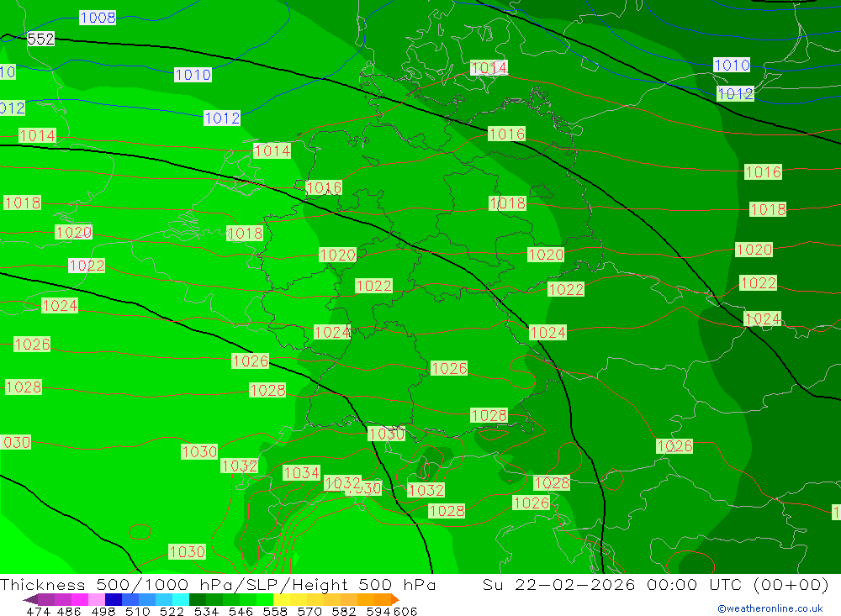Click the 1030 label overlapping the 1032 label
The image size is (841, 616).
[365, 488]
